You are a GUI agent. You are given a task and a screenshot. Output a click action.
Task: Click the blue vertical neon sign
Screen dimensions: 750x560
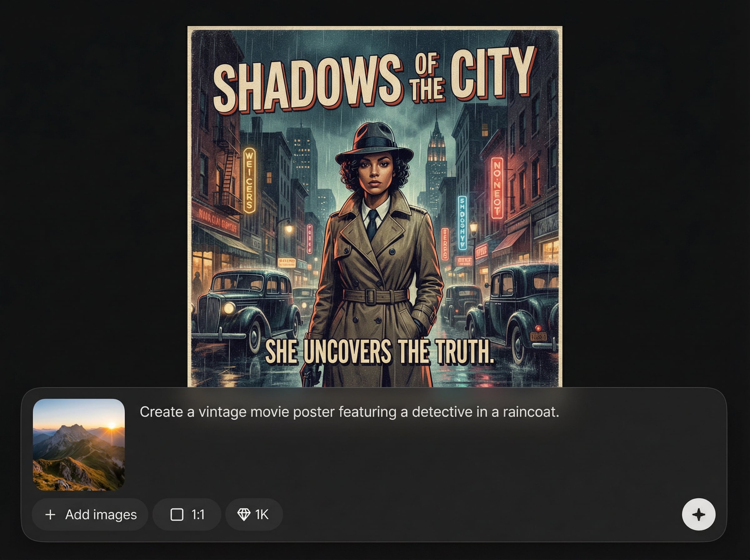tap(462, 223)
